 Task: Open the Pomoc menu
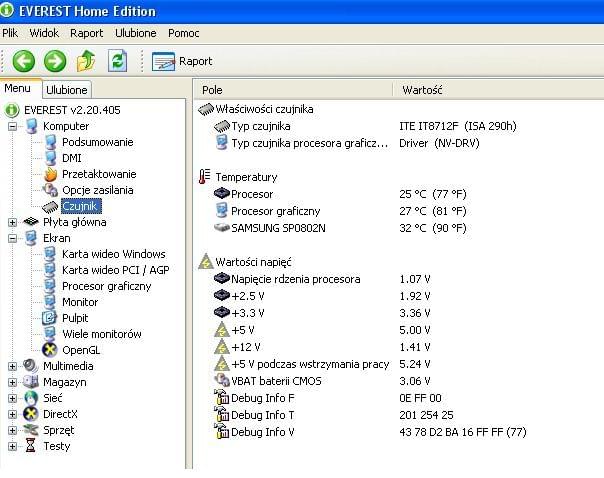184,33
